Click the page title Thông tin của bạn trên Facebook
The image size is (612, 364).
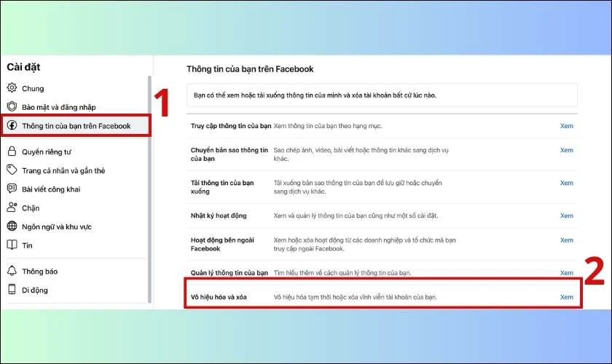tap(250, 69)
